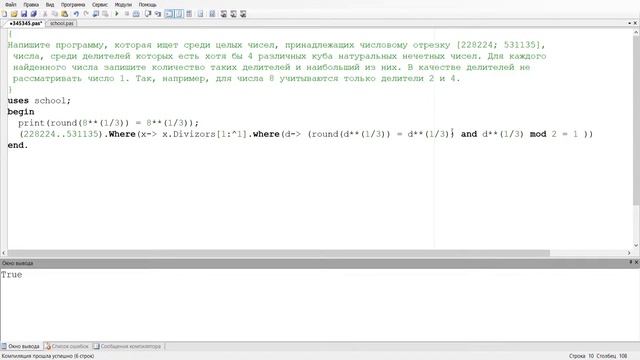Click the comment line starting 'Напишите программу'
The height and width of the screenshot is (360, 640).
click(276, 45)
